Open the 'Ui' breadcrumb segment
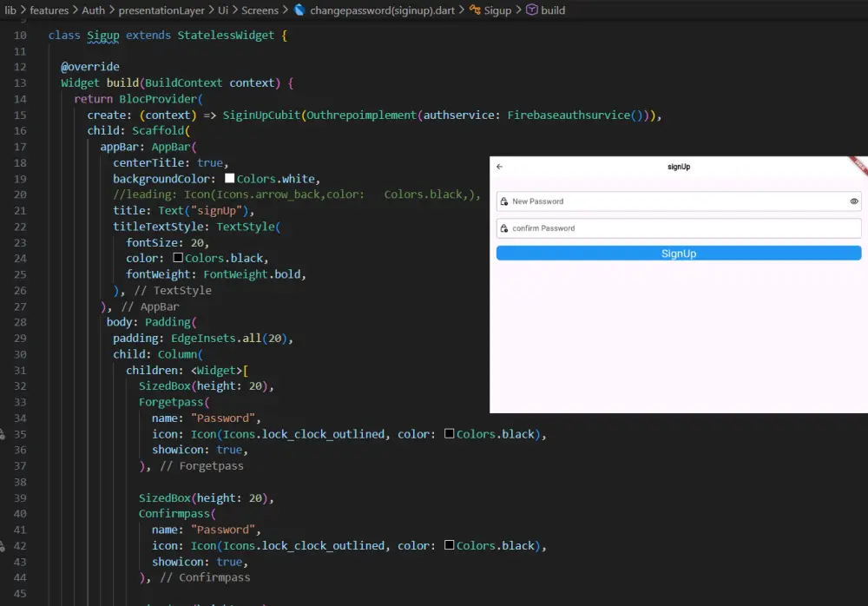The width and height of the screenshot is (868, 606). 222,10
